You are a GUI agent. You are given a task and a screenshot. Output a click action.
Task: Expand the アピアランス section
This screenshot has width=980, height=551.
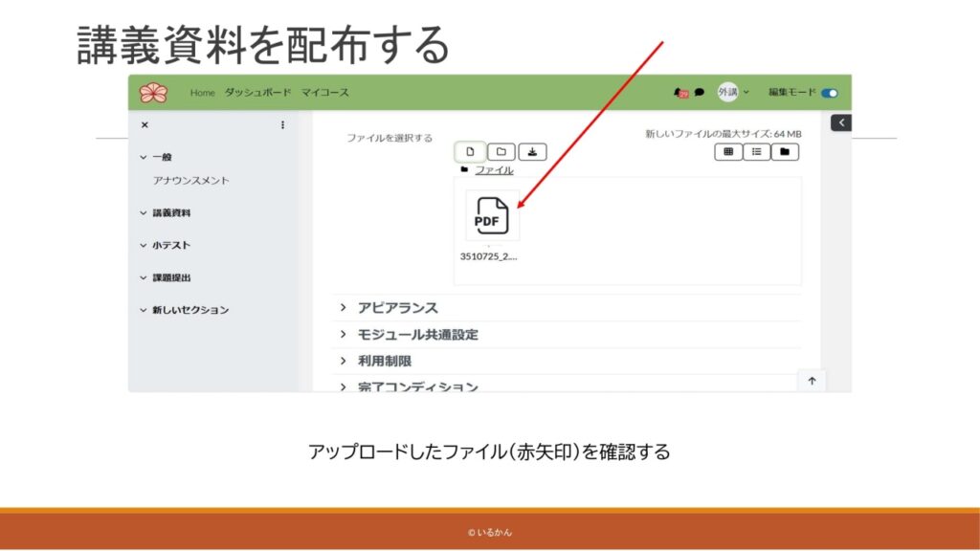point(397,308)
